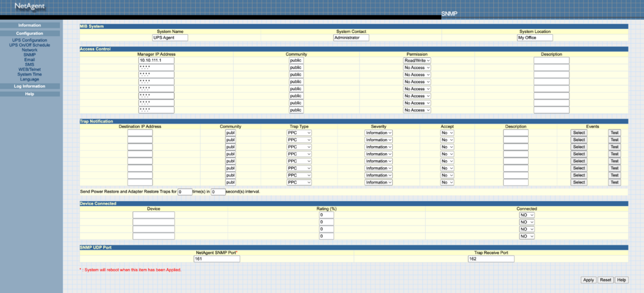Click first Destination IP Address field
Image resolution: width=644 pixels, height=293 pixels.
coord(140,133)
